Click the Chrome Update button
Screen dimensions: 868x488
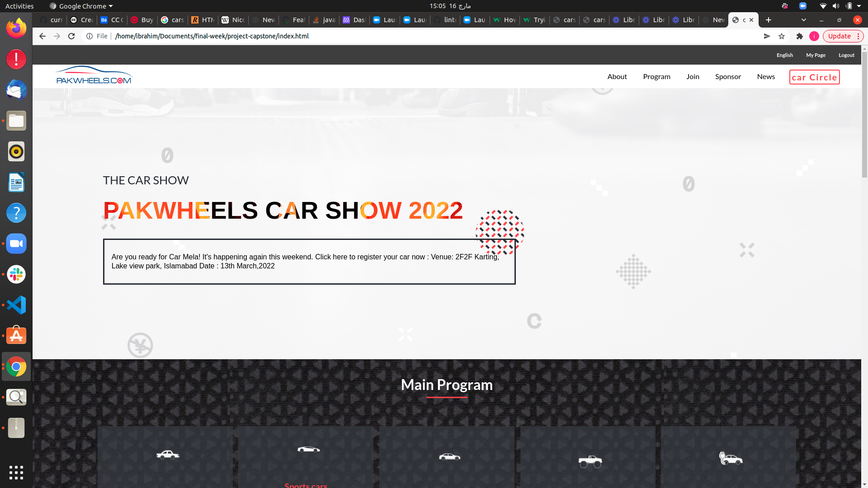(840, 36)
